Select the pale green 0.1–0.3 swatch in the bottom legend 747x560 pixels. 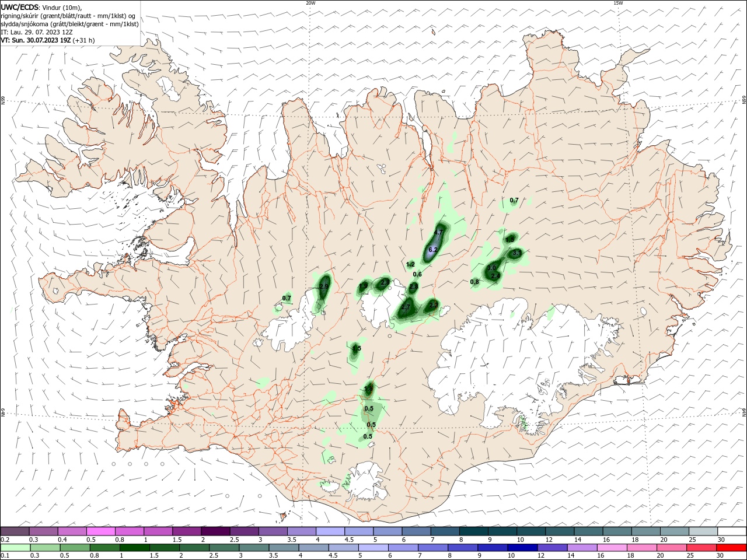click(x=16, y=548)
